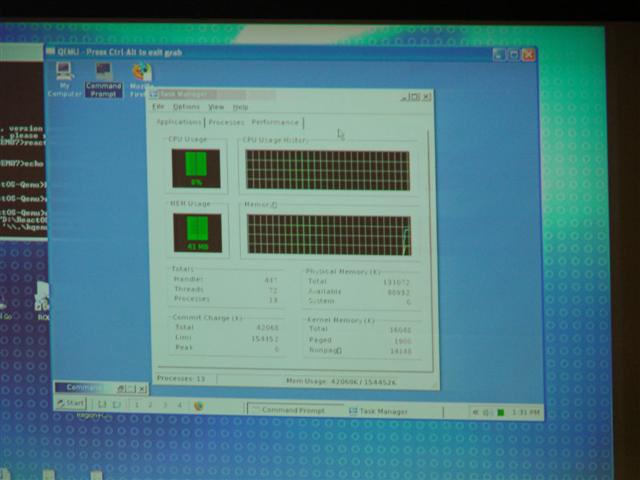Screen dimensions: 640x480
Task: Open the My Computer desktop icon
Action: [64, 72]
